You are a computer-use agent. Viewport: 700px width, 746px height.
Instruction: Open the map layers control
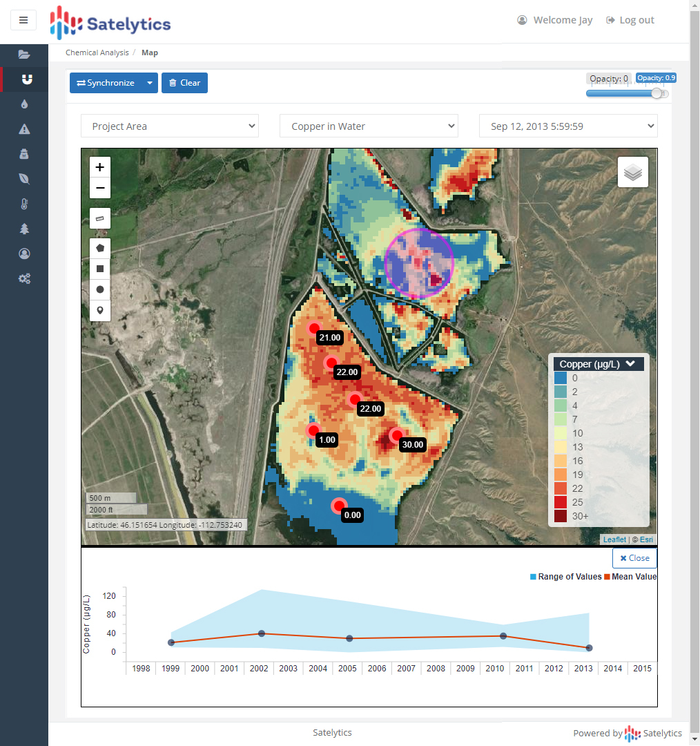tap(633, 172)
